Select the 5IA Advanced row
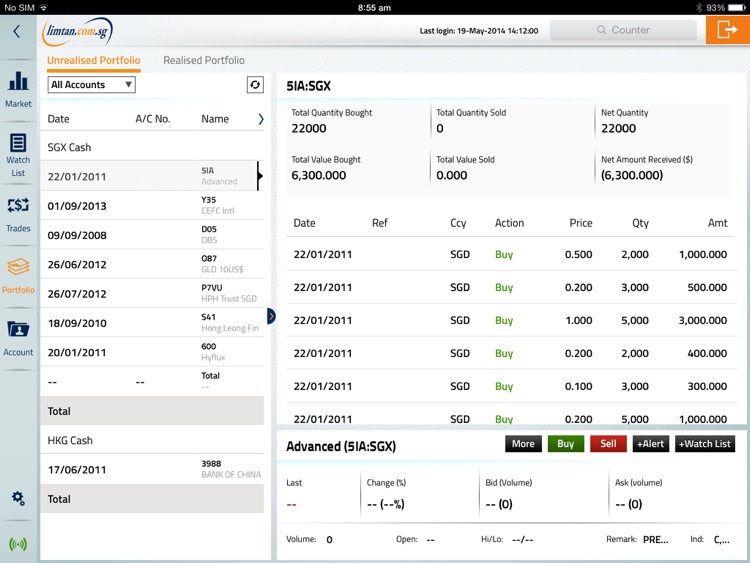 pos(152,176)
